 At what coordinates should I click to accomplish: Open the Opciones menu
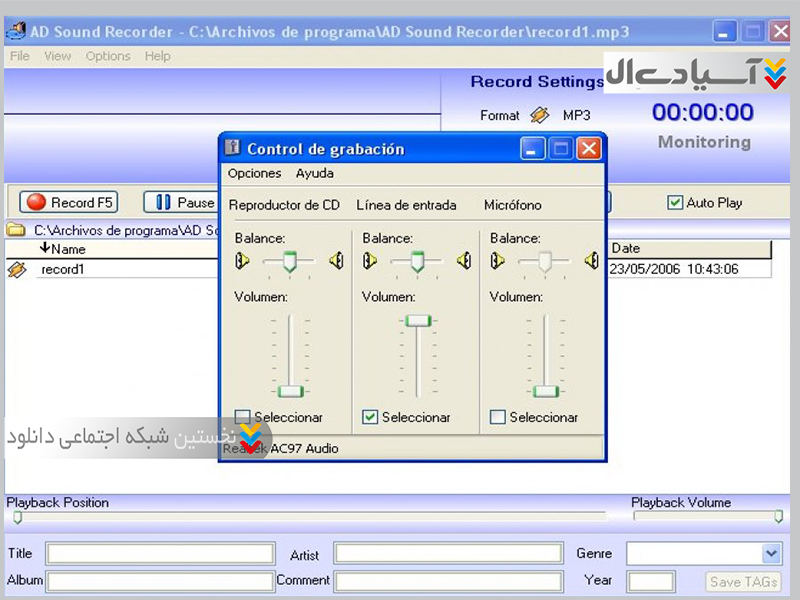pos(254,173)
